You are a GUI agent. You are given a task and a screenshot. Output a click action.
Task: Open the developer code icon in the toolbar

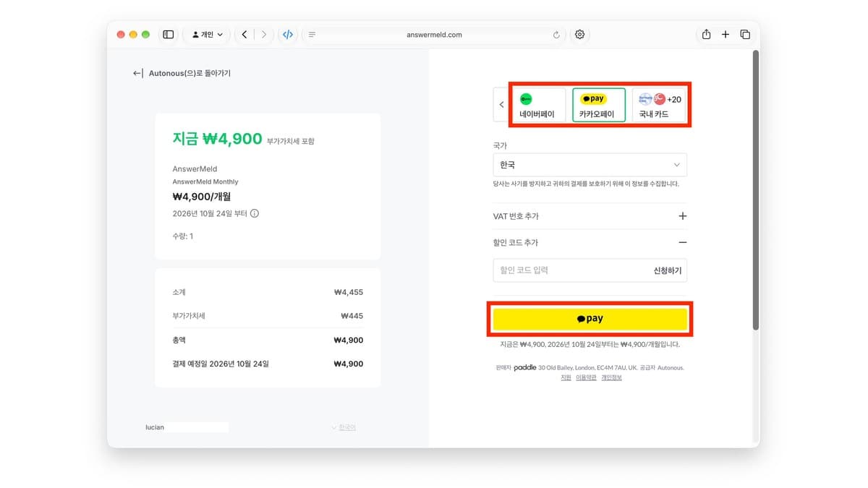[x=288, y=34]
